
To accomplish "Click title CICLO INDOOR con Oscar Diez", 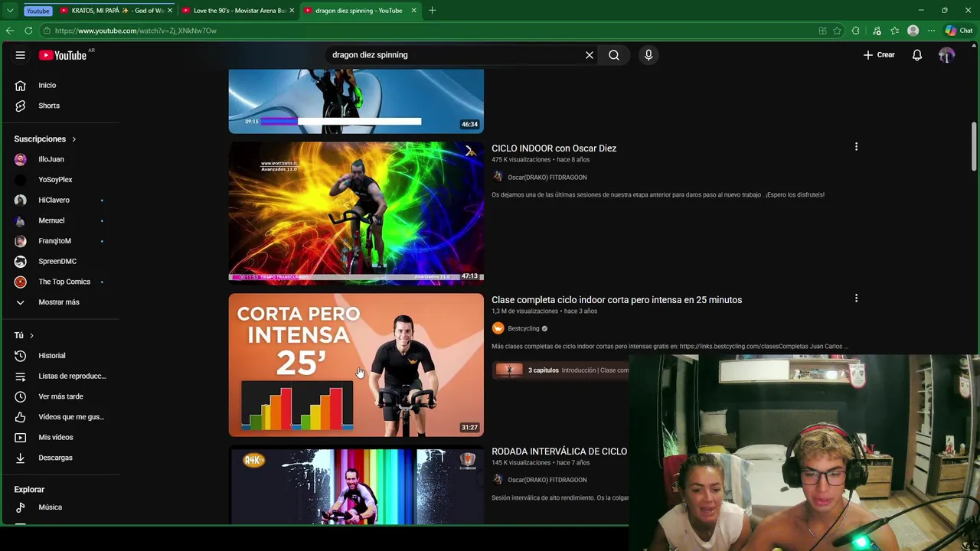I will (554, 148).
